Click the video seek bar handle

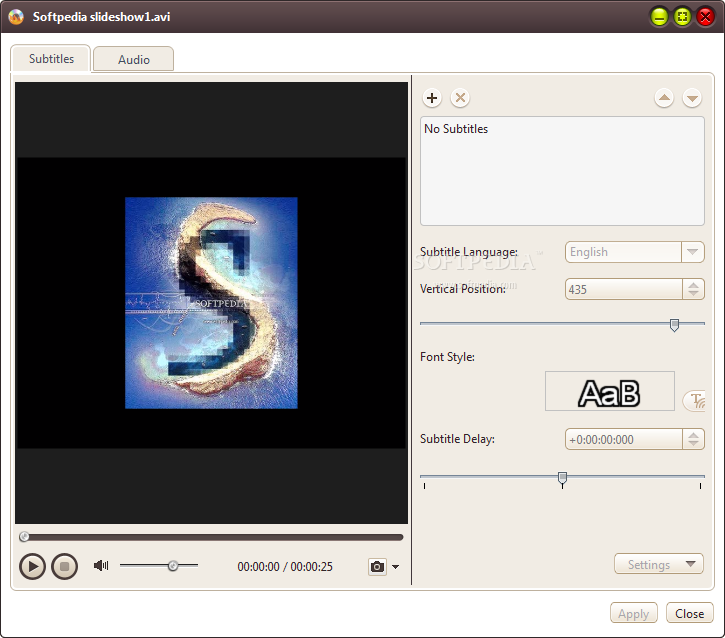pyautogui.click(x=24, y=537)
